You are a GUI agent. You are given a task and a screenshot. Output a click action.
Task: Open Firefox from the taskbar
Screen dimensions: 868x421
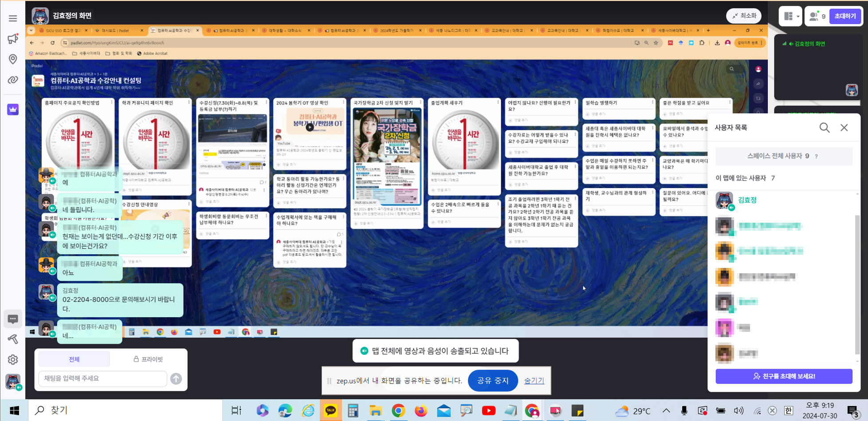(421, 410)
